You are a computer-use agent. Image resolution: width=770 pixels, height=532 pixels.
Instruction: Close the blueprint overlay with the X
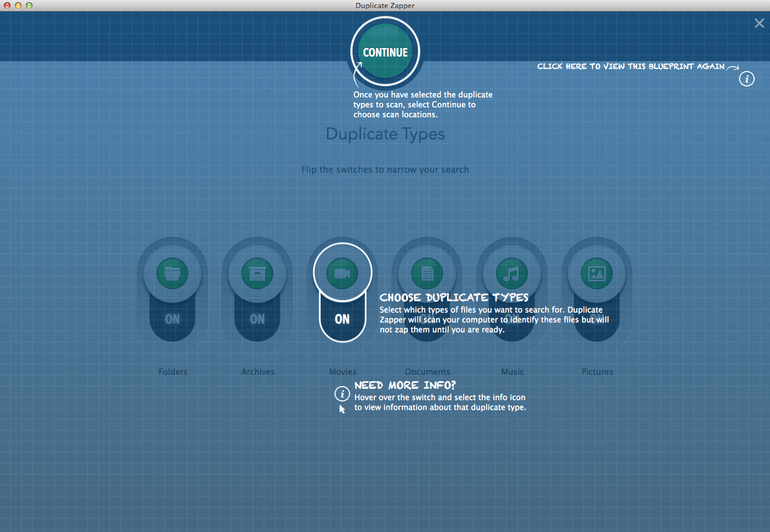(759, 23)
